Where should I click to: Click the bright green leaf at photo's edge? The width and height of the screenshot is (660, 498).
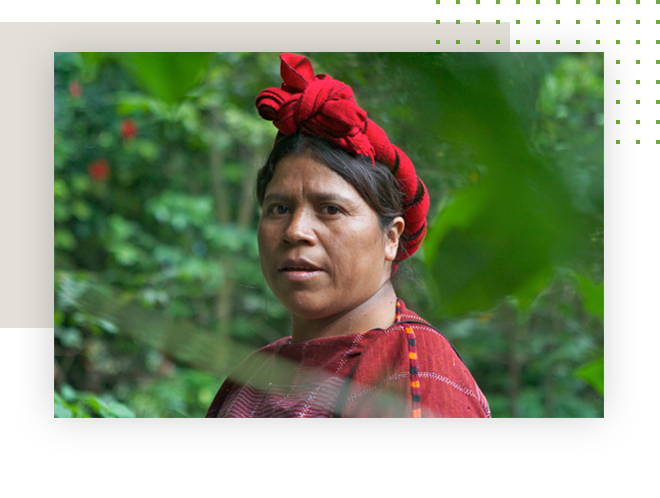pyautogui.click(x=591, y=375)
